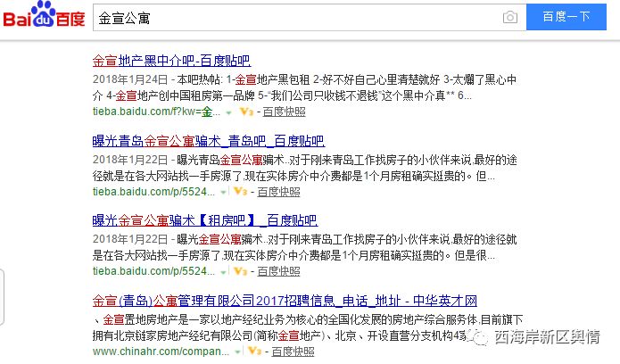
Task: Open 百度快照 for first result
Action: pos(284,112)
